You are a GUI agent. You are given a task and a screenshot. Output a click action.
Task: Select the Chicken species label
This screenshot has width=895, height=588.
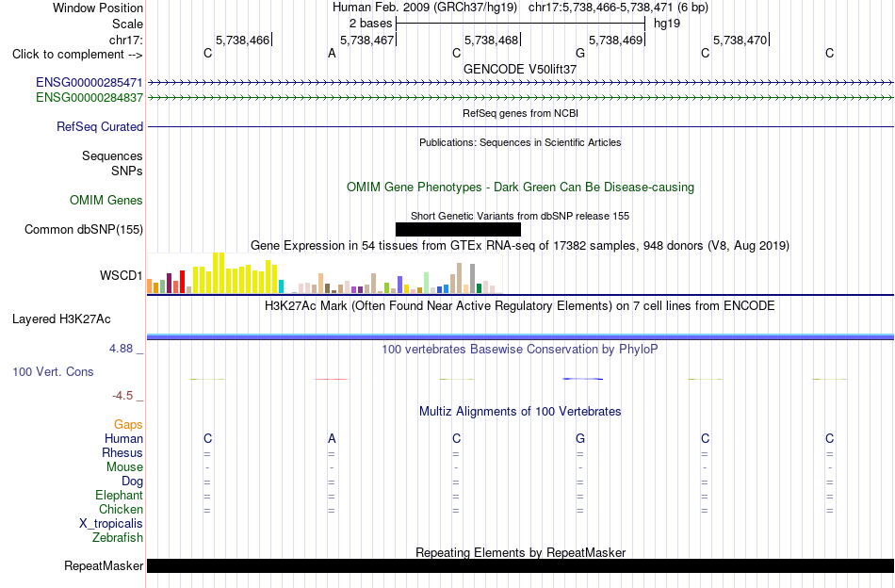point(121,509)
